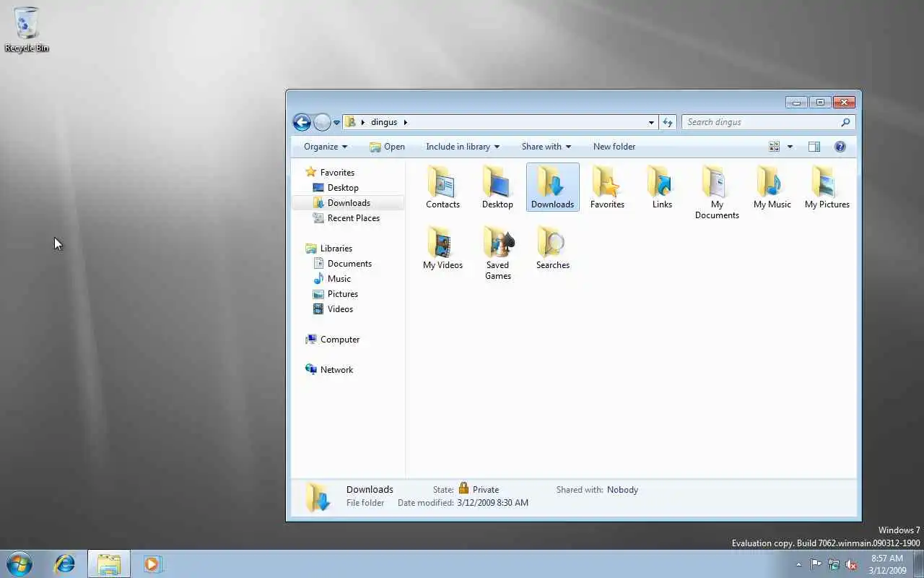924x578 pixels.
Task: Click date modified 3/12/2009 8:30 AM
Action: coord(492,503)
